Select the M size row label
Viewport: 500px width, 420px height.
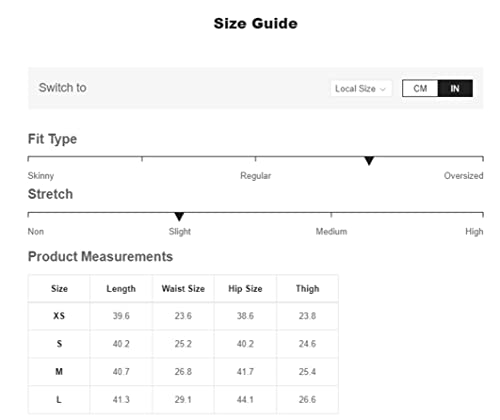tap(59, 371)
